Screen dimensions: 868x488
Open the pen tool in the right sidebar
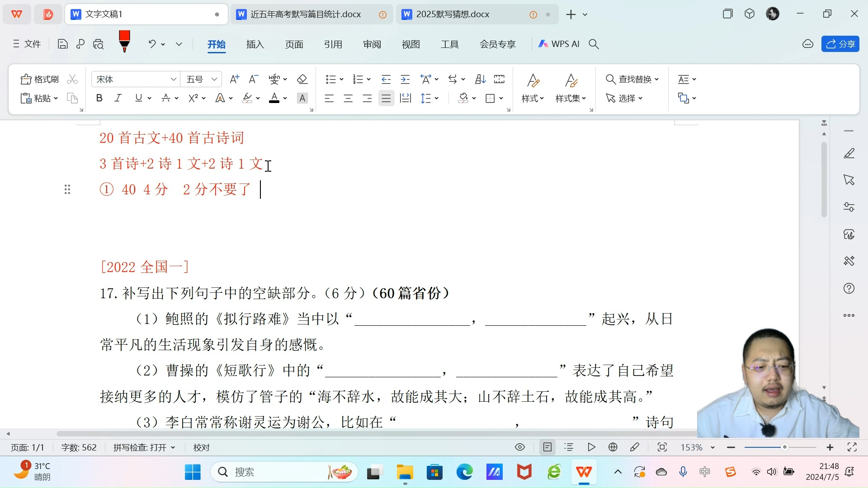[x=849, y=154]
